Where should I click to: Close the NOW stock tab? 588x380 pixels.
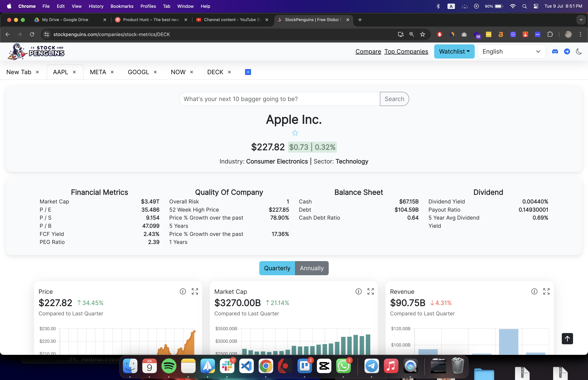coord(192,72)
